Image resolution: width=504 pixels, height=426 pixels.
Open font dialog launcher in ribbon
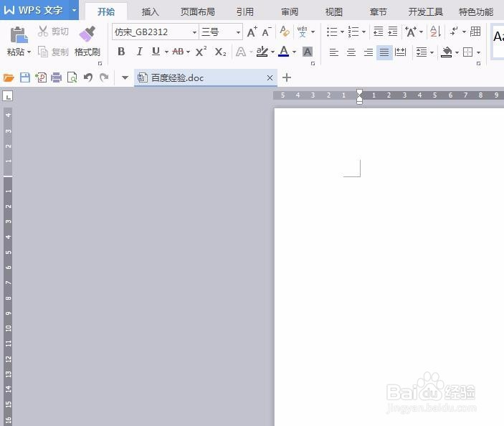tap(313, 64)
